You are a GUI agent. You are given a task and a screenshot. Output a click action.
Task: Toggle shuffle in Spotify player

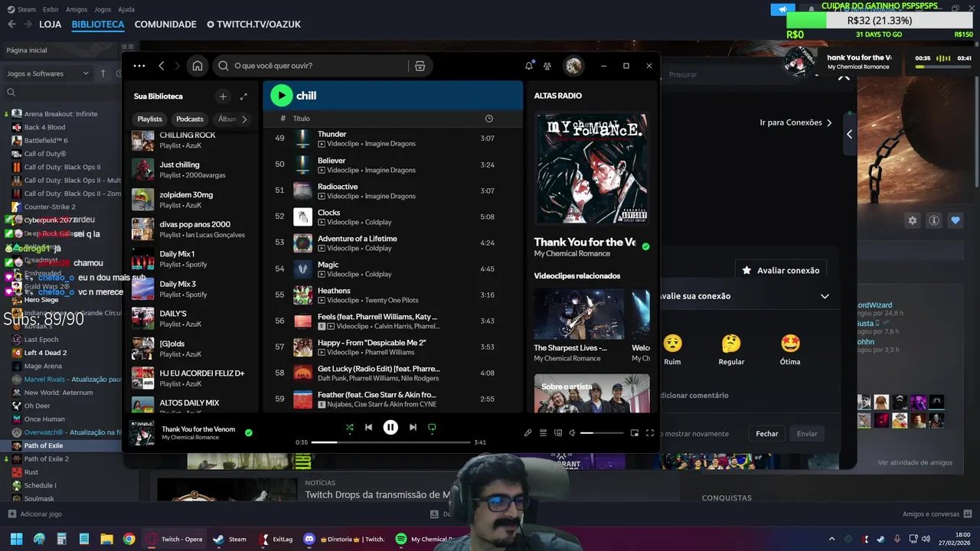pos(349,428)
